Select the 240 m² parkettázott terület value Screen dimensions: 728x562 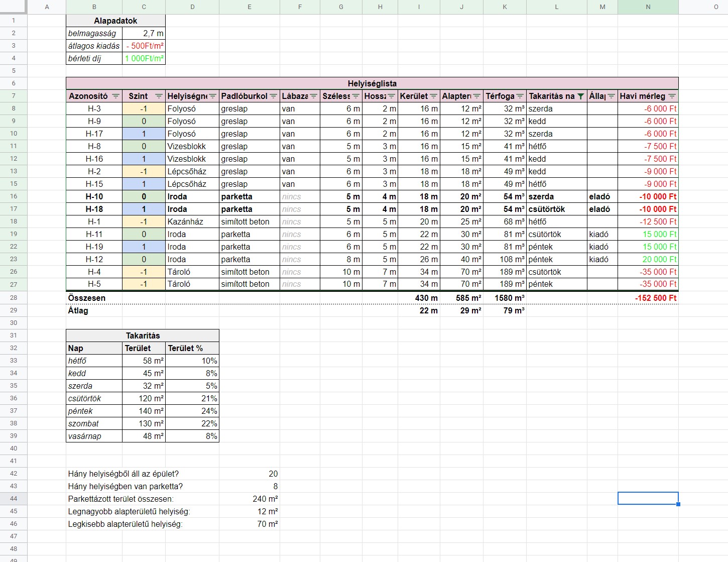coord(250,499)
